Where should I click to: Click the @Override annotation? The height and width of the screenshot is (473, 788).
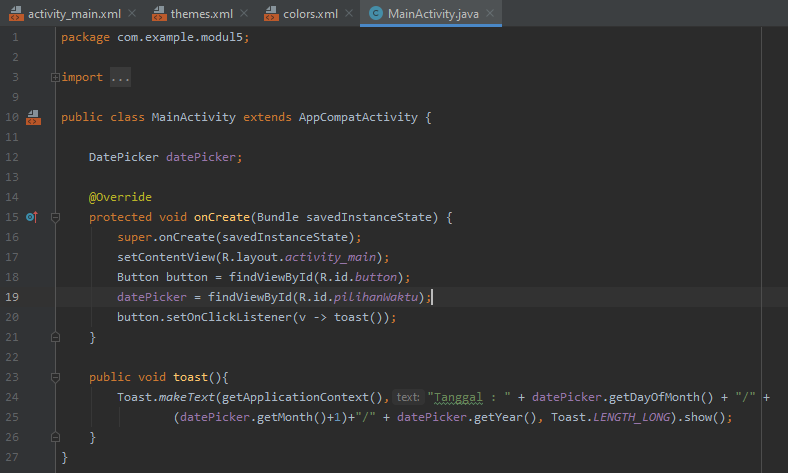pyautogui.click(x=120, y=197)
